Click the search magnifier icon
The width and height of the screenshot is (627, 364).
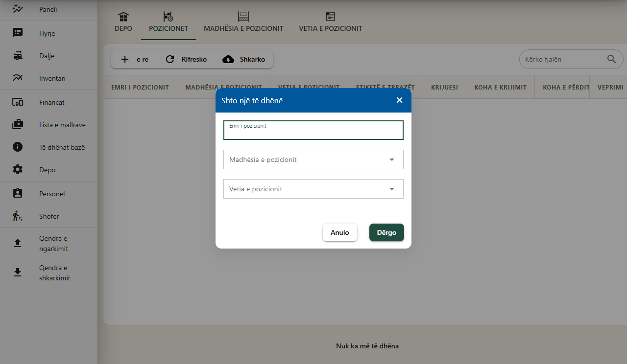(612, 59)
